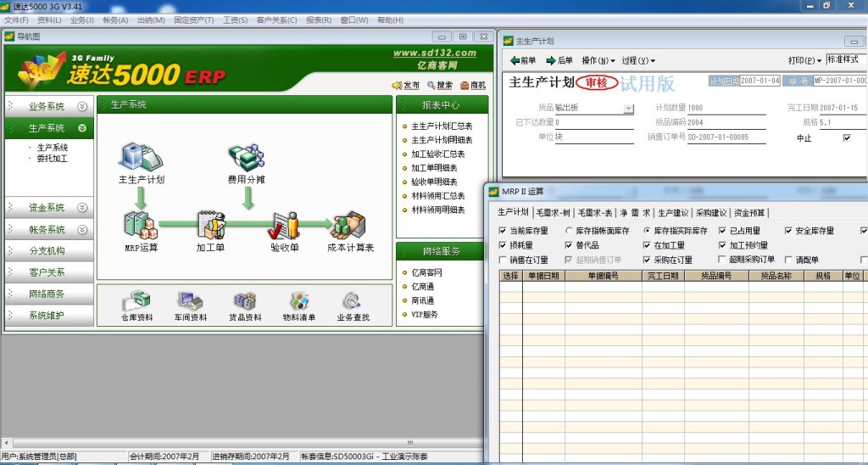Click the 销售订单号 input field

726,137
